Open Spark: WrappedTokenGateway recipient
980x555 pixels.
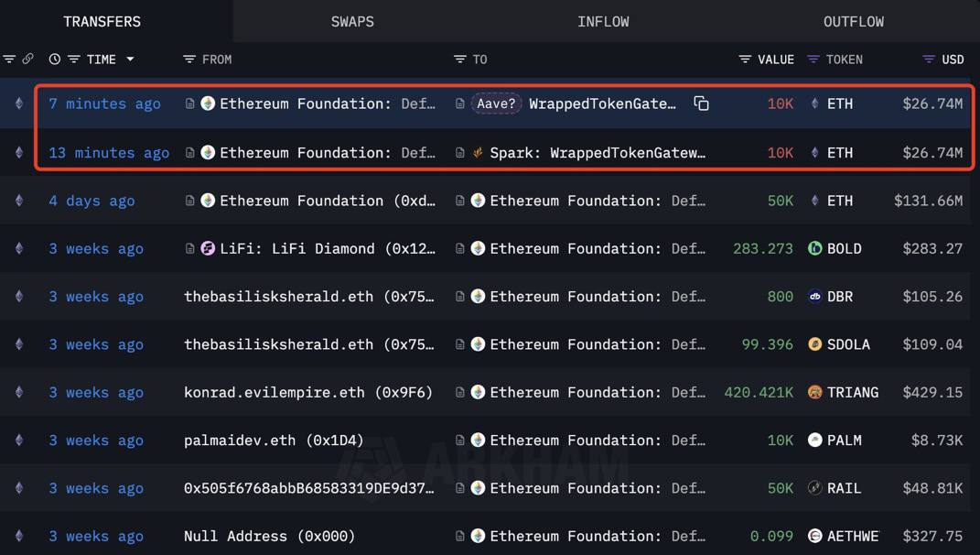(x=598, y=153)
